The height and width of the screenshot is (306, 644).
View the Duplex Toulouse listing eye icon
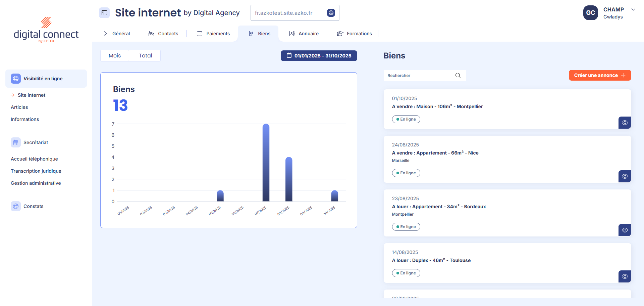(625, 276)
